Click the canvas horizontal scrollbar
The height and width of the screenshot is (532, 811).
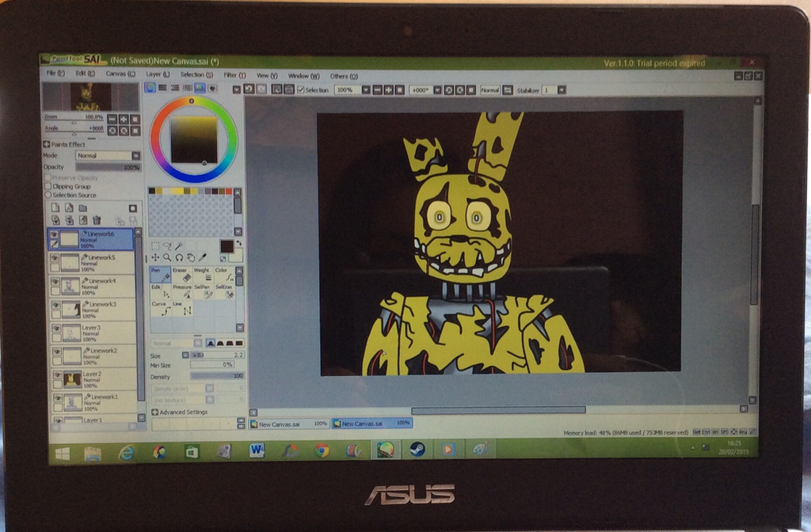tap(498, 410)
